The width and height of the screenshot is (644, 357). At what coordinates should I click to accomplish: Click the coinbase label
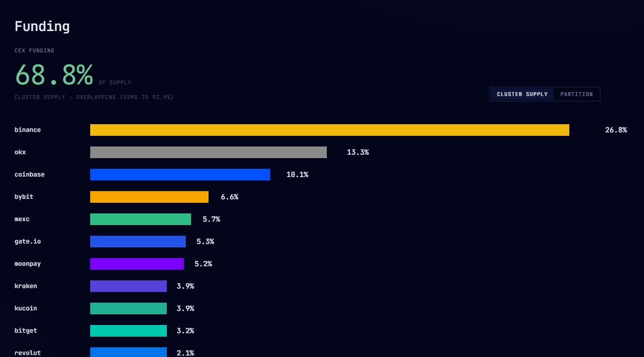[x=30, y=175]
